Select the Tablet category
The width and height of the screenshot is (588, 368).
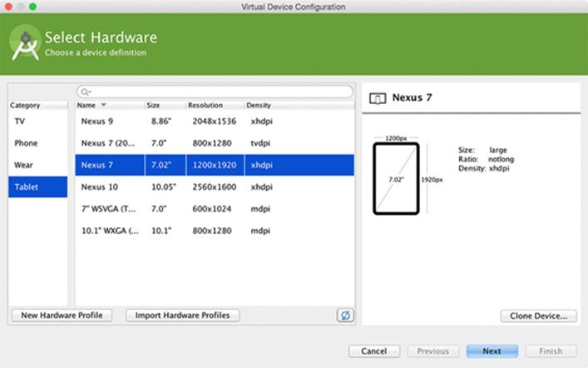point(38,186)
